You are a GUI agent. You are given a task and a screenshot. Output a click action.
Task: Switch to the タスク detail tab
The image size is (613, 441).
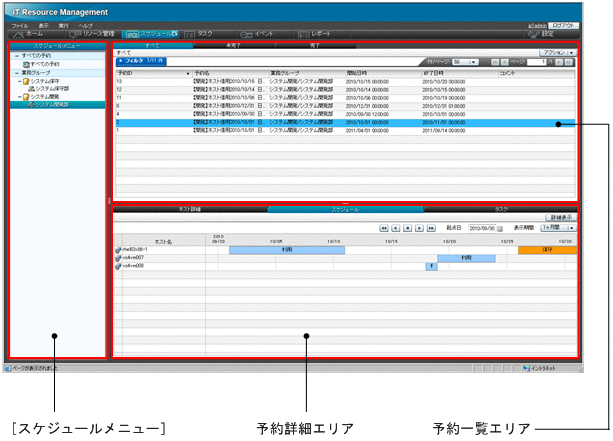[501, 210]
